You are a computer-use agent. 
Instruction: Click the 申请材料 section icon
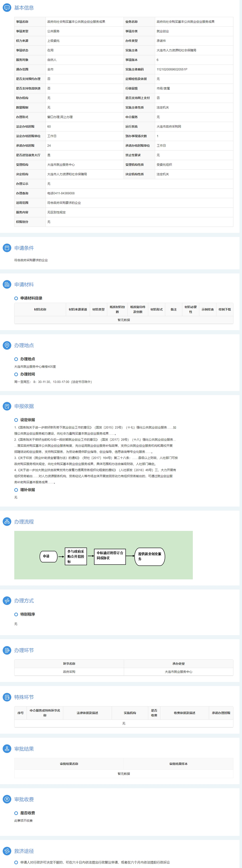point(7,284)
